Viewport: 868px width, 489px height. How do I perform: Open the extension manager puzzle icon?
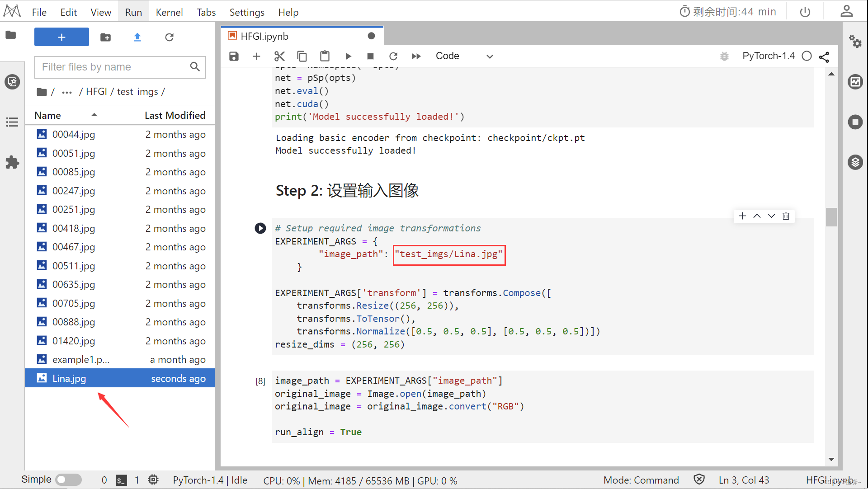(12, 162)
